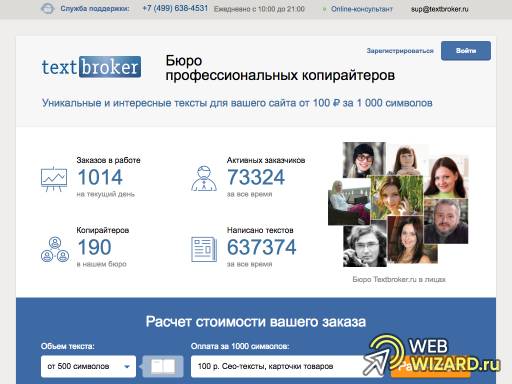
Task: Click the support service headset icon
Action: coord(47,9)
